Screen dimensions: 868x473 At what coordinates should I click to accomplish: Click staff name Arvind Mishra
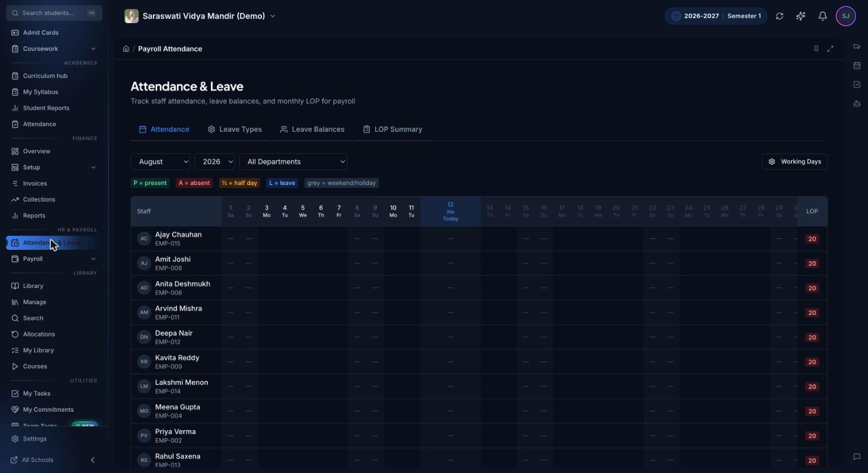pos(179,309)
